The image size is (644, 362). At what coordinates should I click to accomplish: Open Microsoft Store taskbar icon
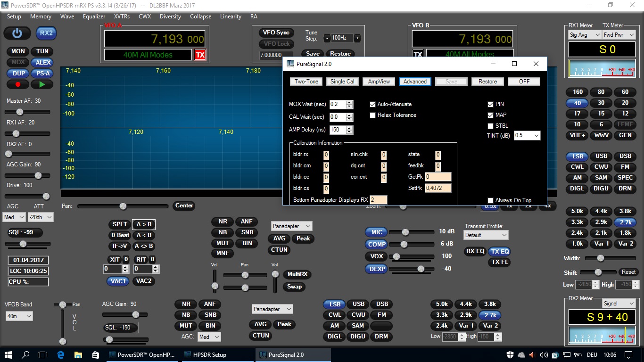point(95,354)
